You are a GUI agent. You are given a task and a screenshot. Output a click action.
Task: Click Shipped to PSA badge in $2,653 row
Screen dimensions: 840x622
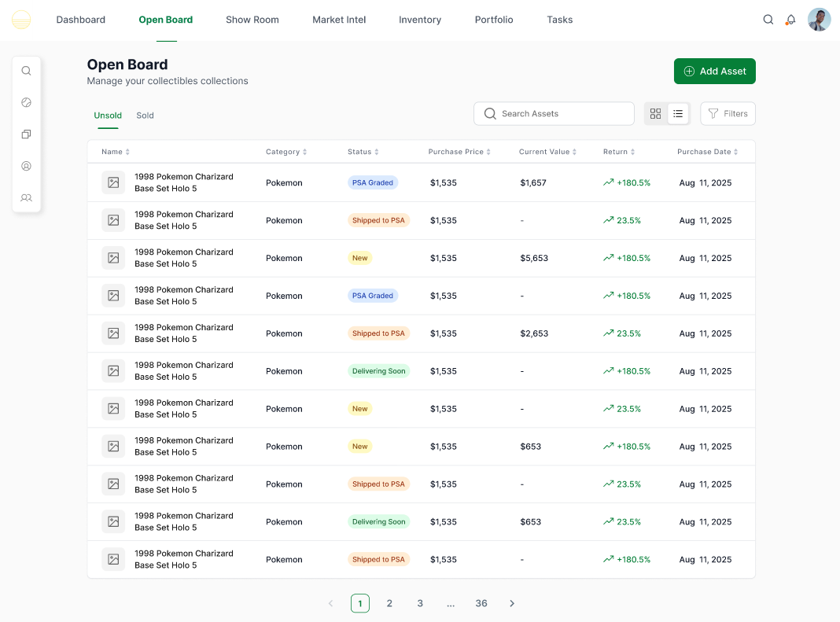[x=379, y=333]
